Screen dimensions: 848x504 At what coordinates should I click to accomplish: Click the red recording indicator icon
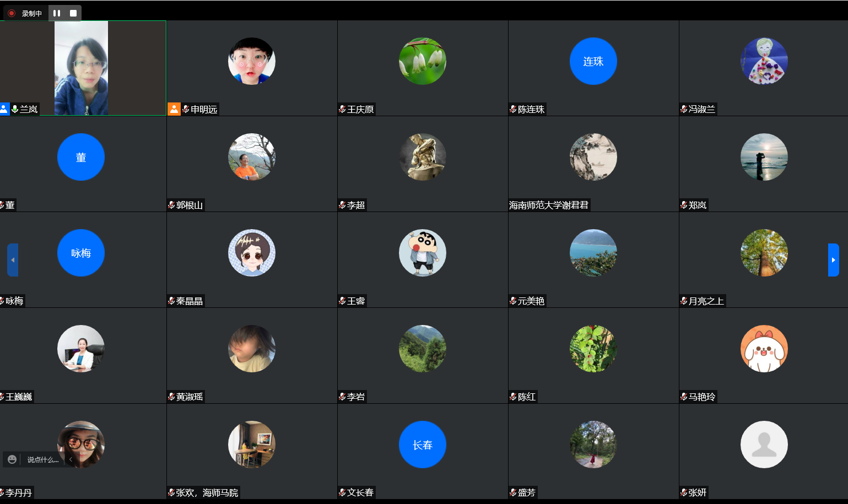12,13
